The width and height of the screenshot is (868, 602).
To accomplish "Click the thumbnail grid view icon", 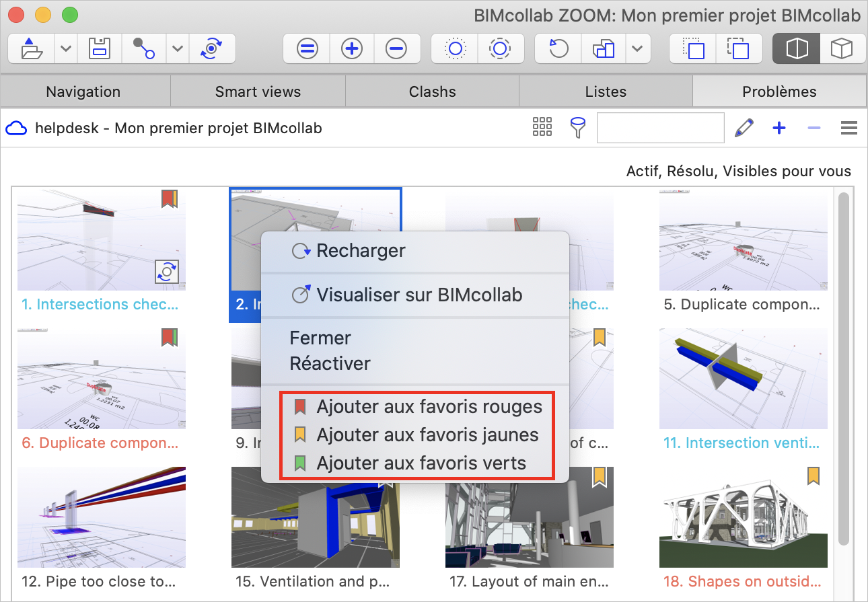I will (x=542, y=127).
